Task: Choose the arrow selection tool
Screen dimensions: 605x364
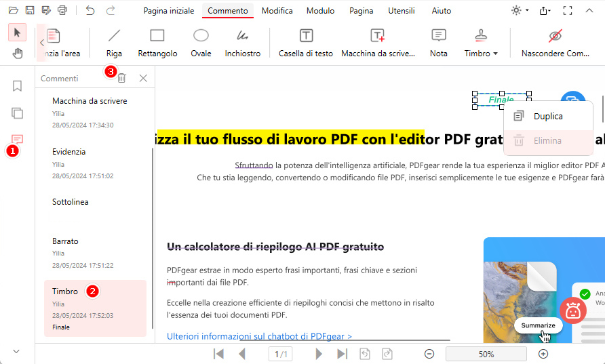Action: (x=17, y=33)
